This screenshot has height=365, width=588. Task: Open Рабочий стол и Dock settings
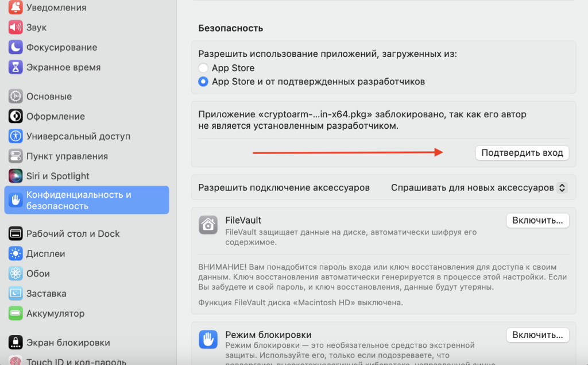(87, 233)
